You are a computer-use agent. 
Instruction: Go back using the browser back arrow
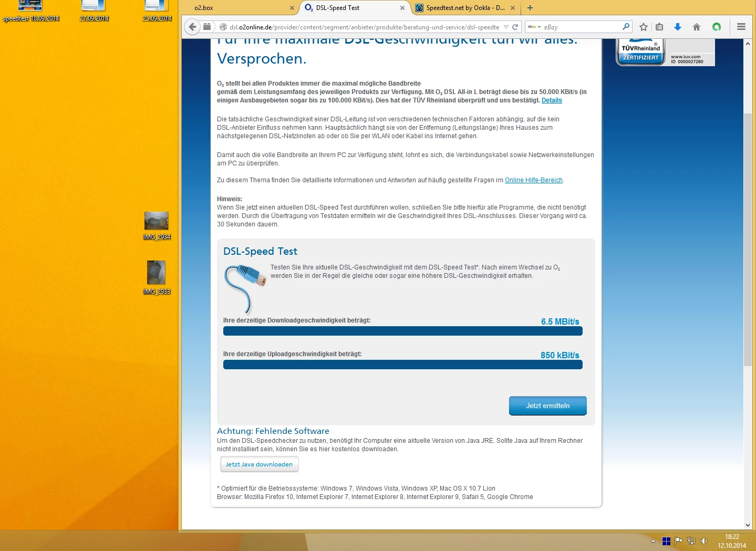click(193, 27)
